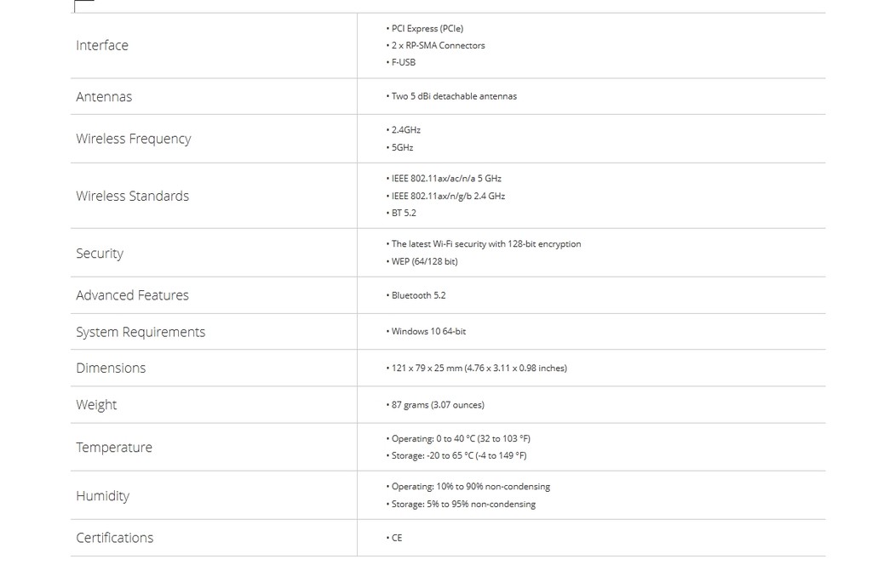Select the Operating humidity value line

[470, 487]
